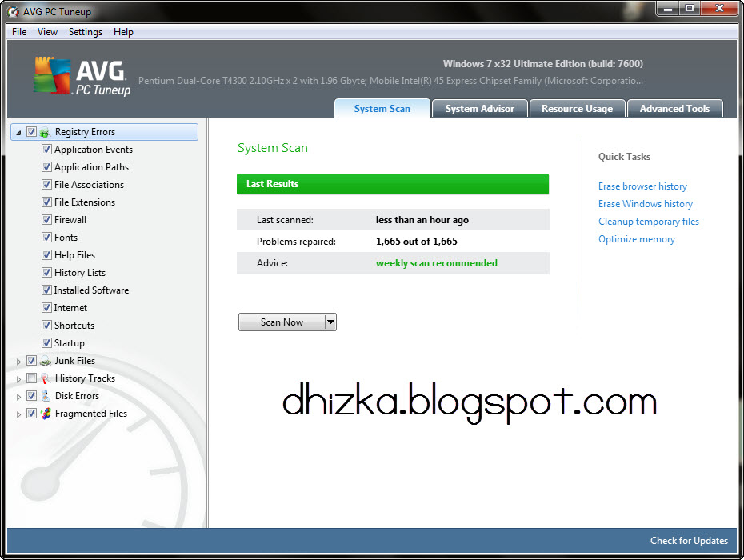The height and width of the screenshot is (560, 744).
Task: Select the Fragmented Files label
Action: pyautogui.click(x=91, y=414)
